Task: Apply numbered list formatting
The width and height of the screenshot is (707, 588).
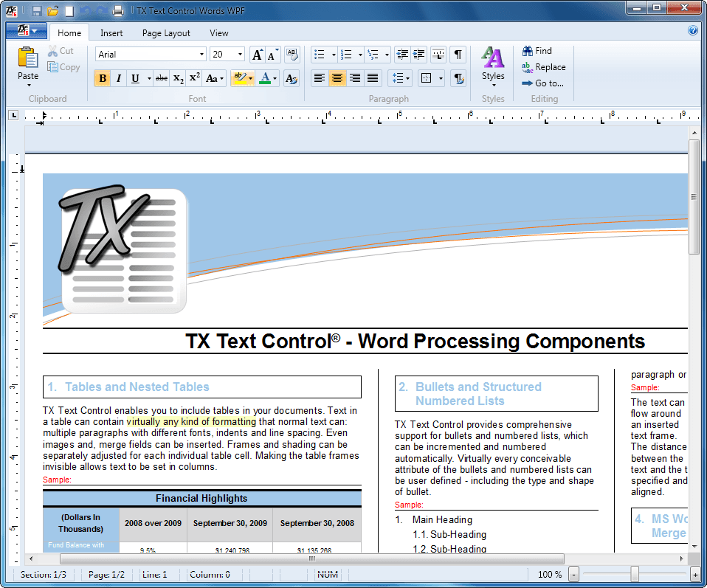Action: (346, 55)
